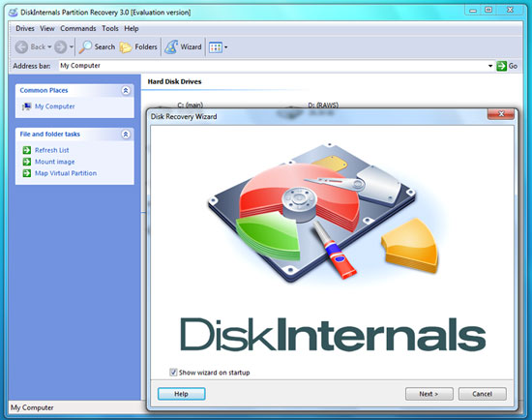Cancel the Disk Recovery Wizard
Image resolution: width=532 pixels, height=420 pixels.
tap(483, 394)
